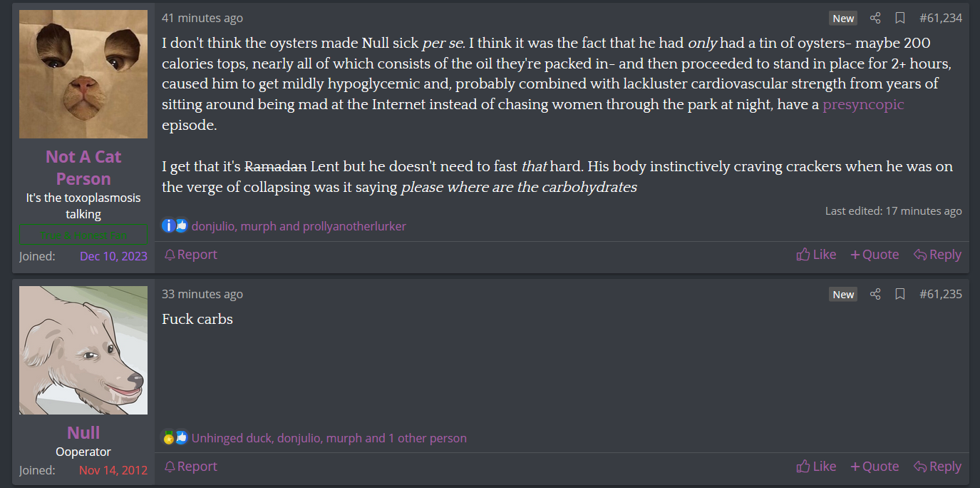Quote Null's post
This screenshot has height=488, width=980.
click(875, 467)
